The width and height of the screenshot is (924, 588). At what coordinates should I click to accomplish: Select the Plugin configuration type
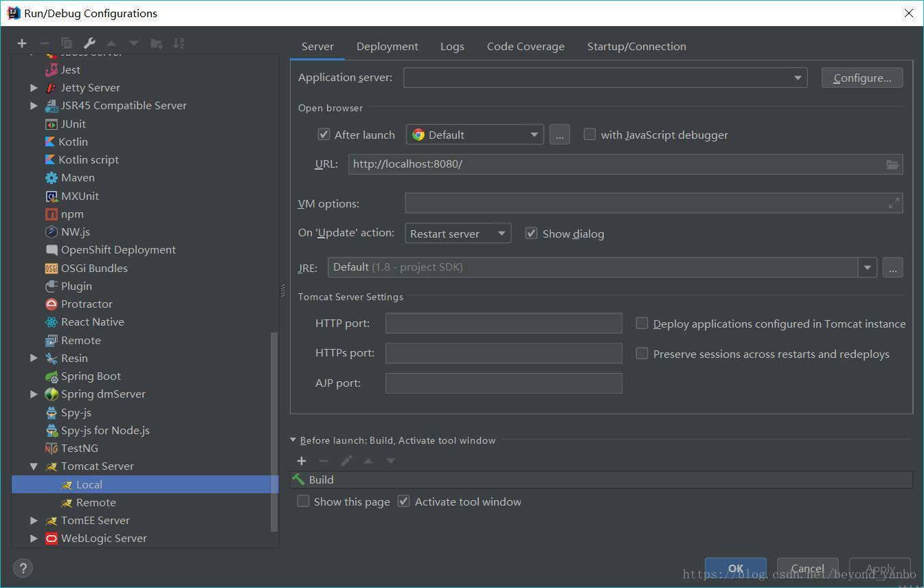68,286
